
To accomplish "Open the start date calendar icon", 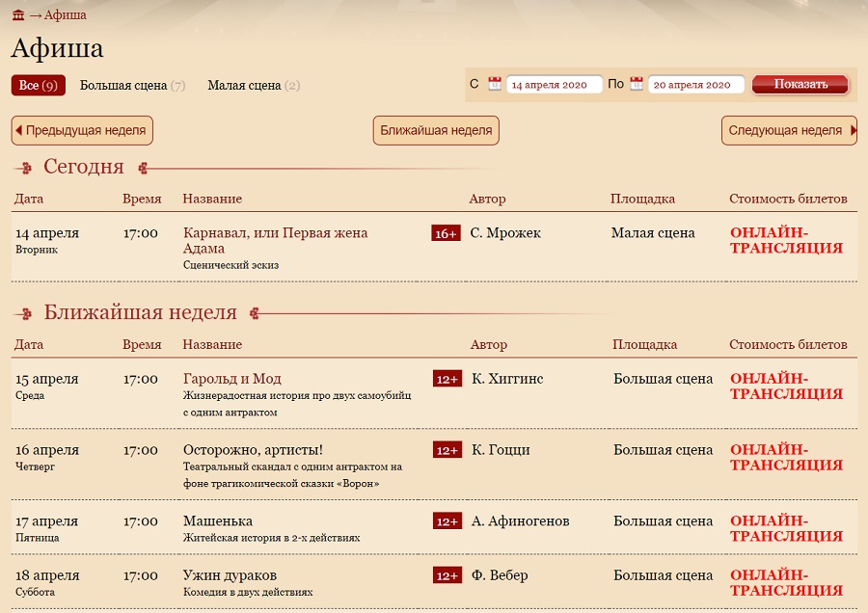I will pos(495,84).
